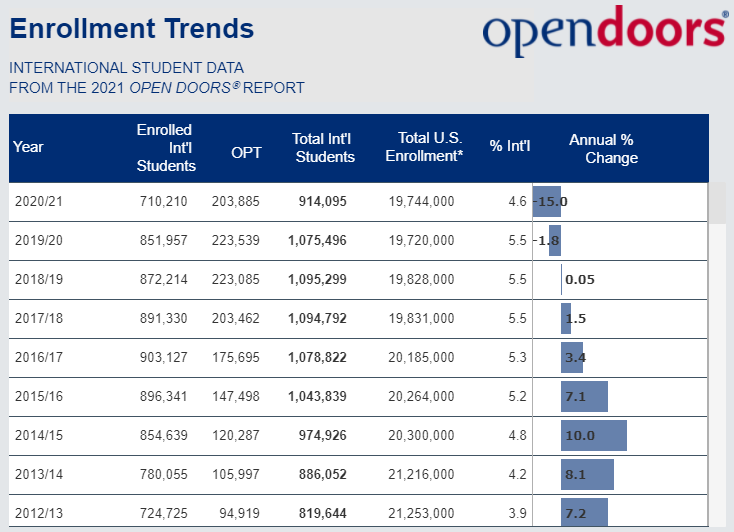Click the Total Int'l Students header
The height and width of the screenshot is (532, 734).
(x=325, y=148)
